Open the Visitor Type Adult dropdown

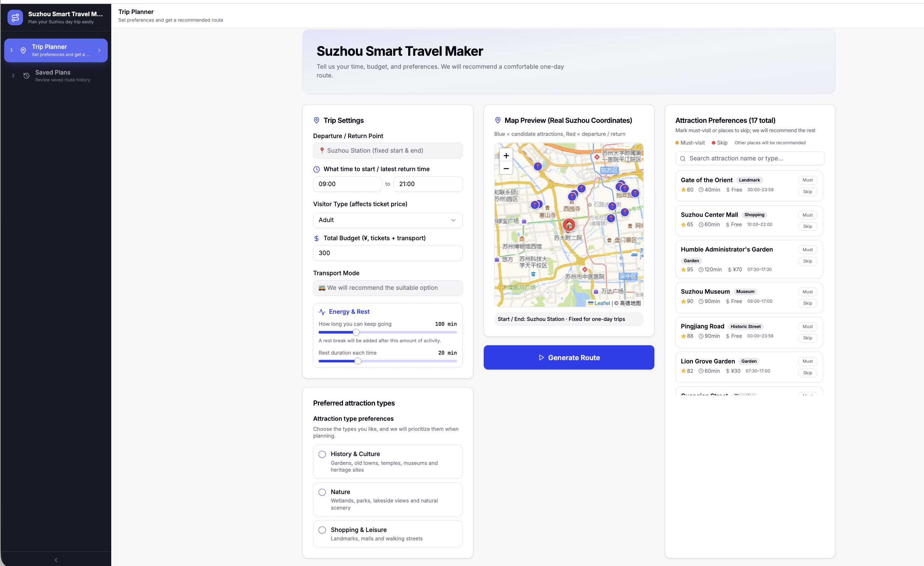tap(387, 220)
